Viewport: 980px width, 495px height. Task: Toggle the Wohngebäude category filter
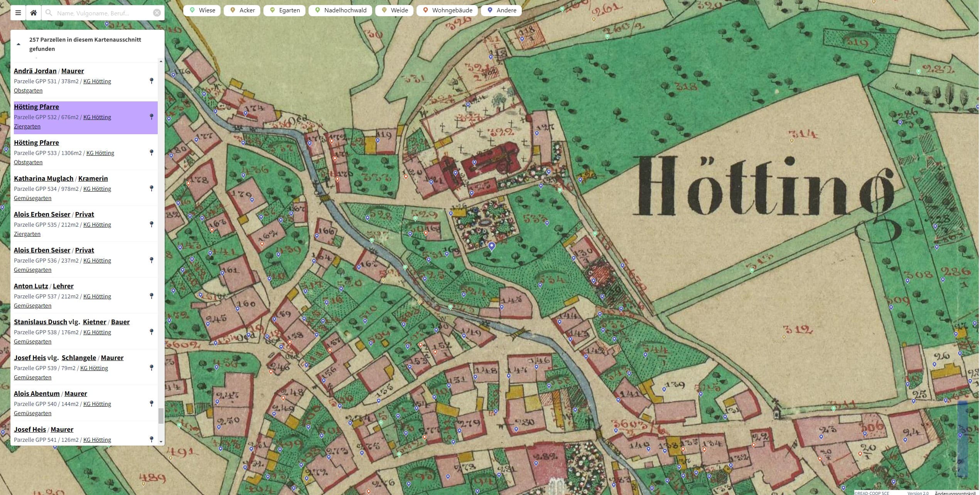(x=447, y=10)
